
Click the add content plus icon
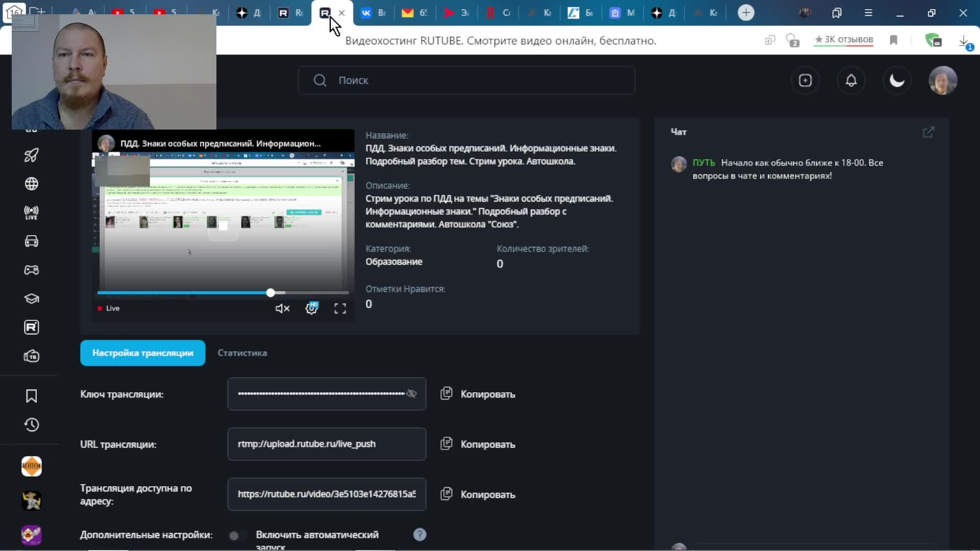pyautogui.click(x=804, y=80)
